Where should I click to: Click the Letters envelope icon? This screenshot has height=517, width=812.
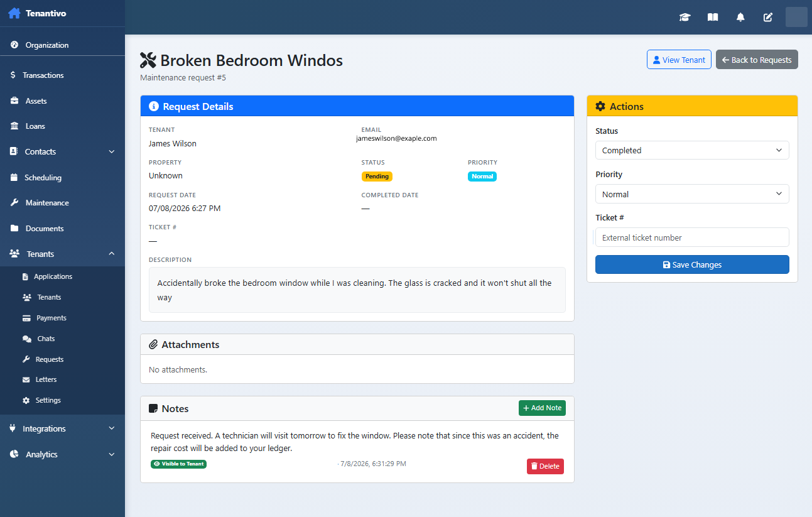pyautogui.click(x=26, y=380)
